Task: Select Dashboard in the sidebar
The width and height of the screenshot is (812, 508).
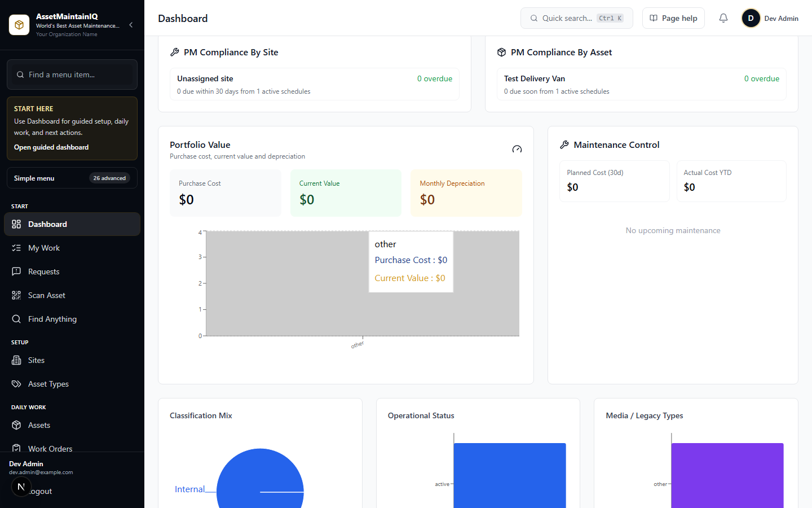Action: coord(72,224)
